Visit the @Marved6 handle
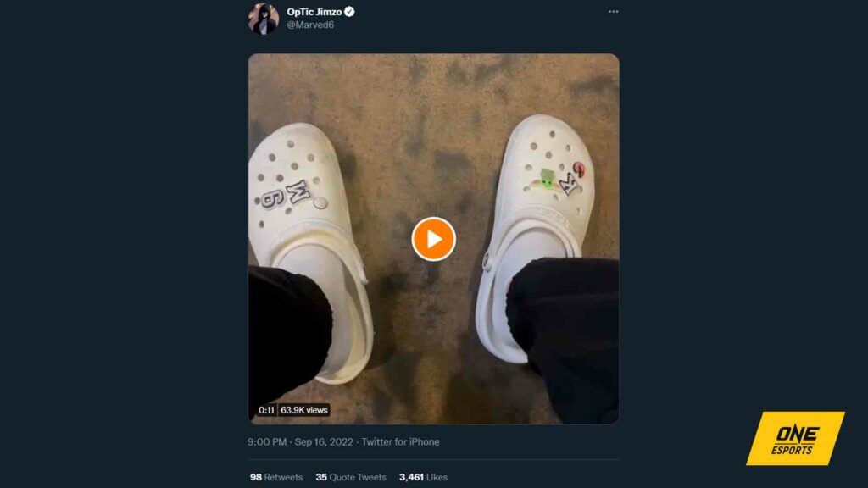 point(310,25)
